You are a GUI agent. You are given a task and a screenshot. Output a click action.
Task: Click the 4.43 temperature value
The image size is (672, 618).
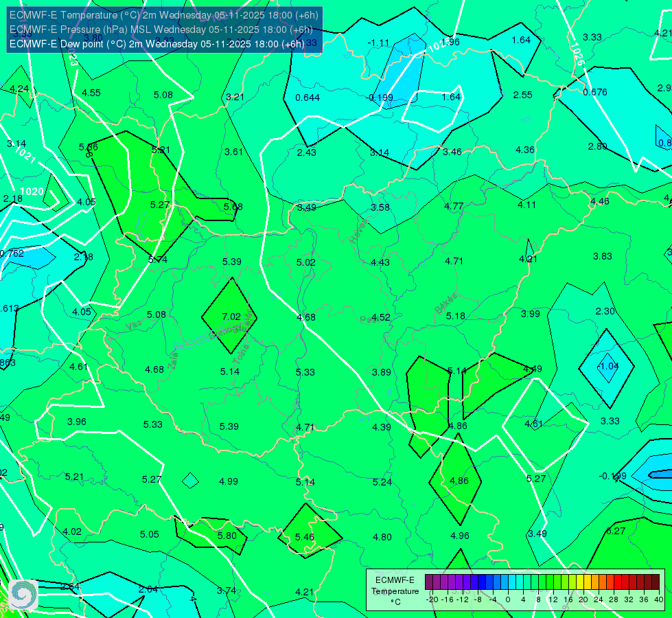pos(380,262)
